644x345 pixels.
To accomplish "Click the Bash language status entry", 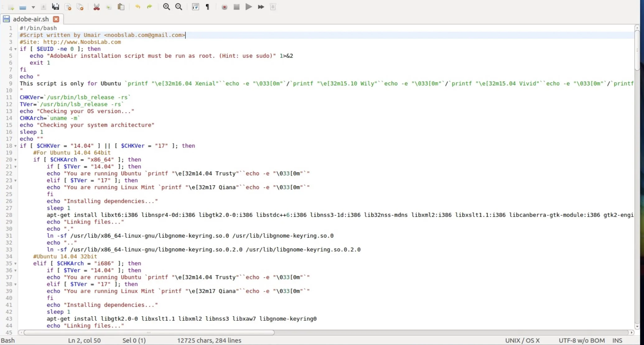I will [8, 340].
